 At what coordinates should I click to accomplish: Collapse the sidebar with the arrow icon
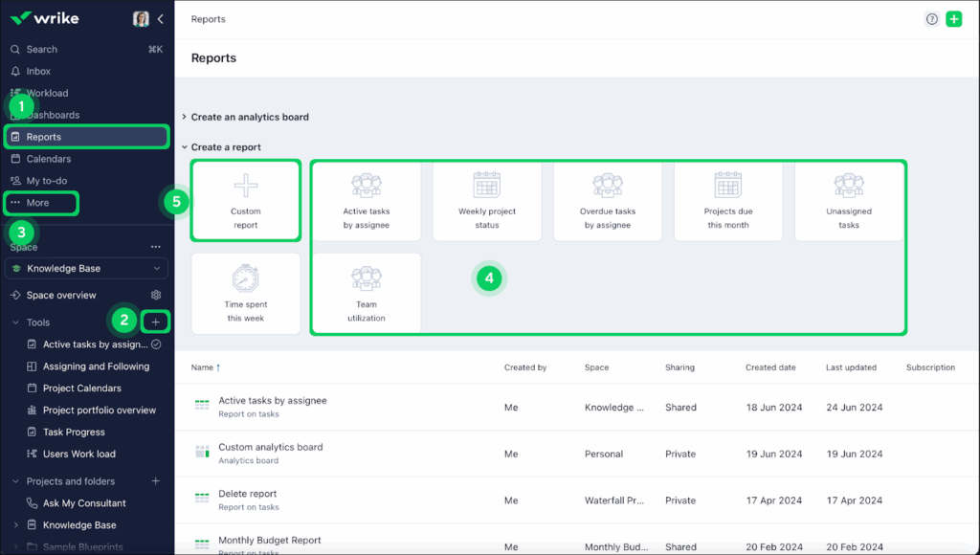pyautogui.click(x=160, y=19)
